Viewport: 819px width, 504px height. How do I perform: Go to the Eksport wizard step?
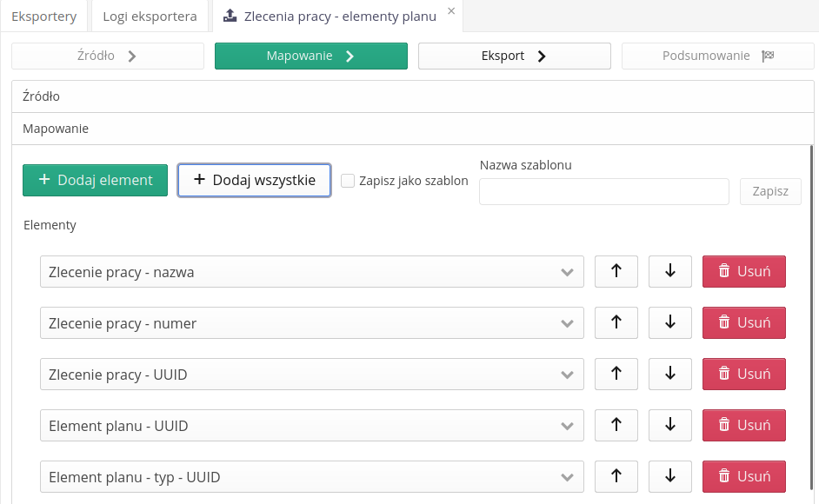tap(514, 56)
